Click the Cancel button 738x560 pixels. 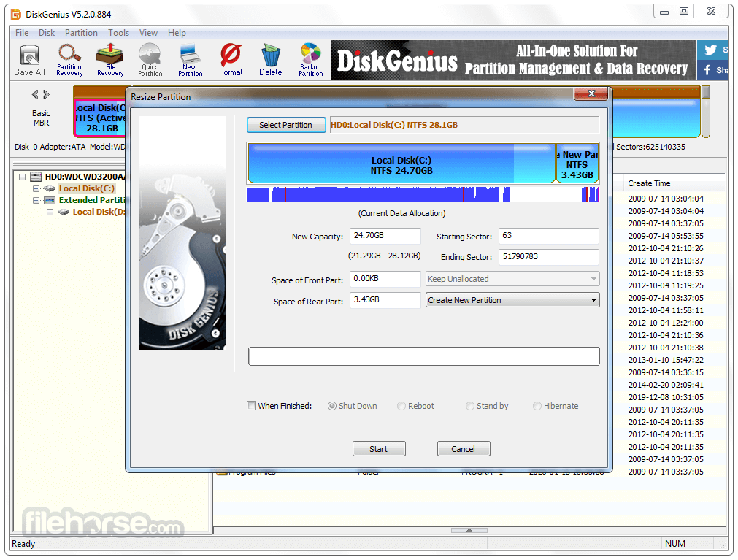463,449
